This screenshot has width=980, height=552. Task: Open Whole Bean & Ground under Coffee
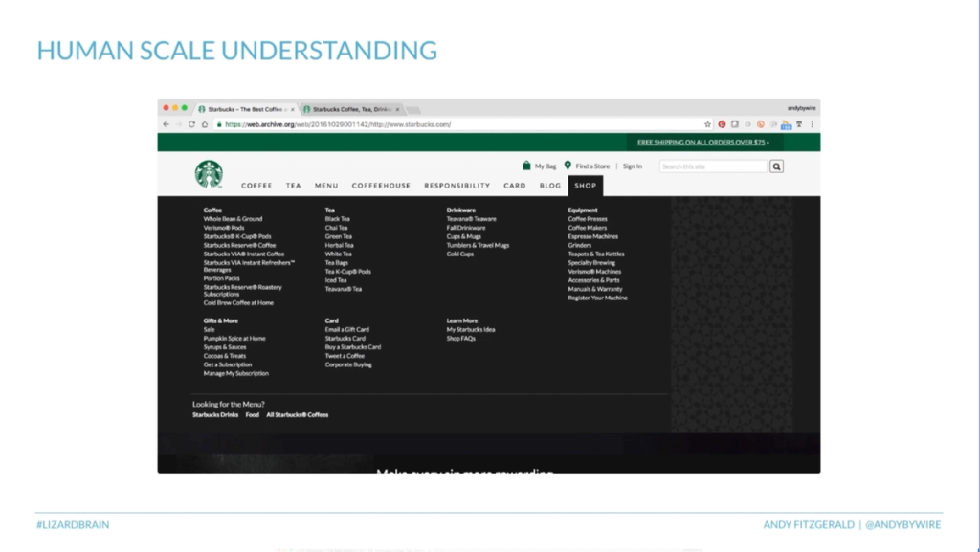[x=233, y=219]
